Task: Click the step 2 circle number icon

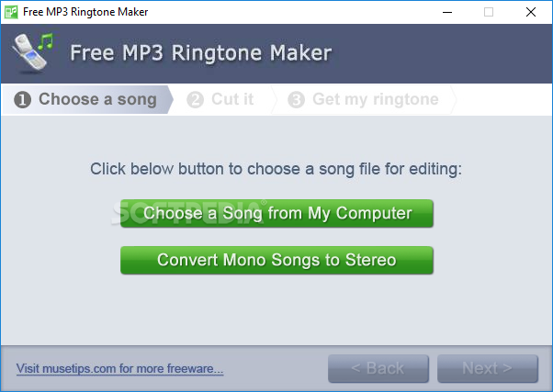Action: 195,100
